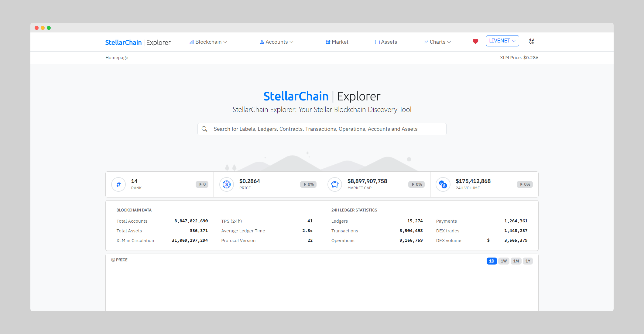Click the hash rank icon
Image resolution: width=644 pixels, height=334 pixels.
click(118, 184)
